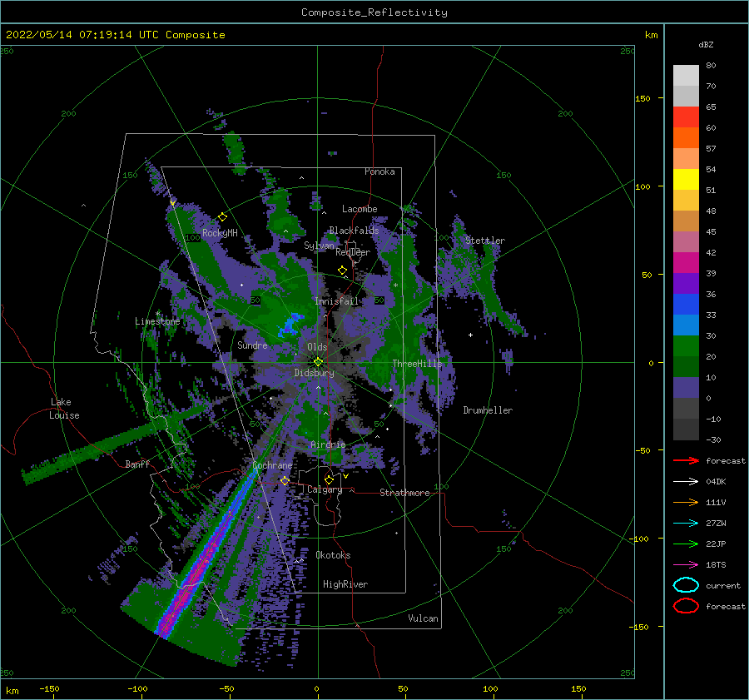Select the Strathmore label

[x=404, y=493]
